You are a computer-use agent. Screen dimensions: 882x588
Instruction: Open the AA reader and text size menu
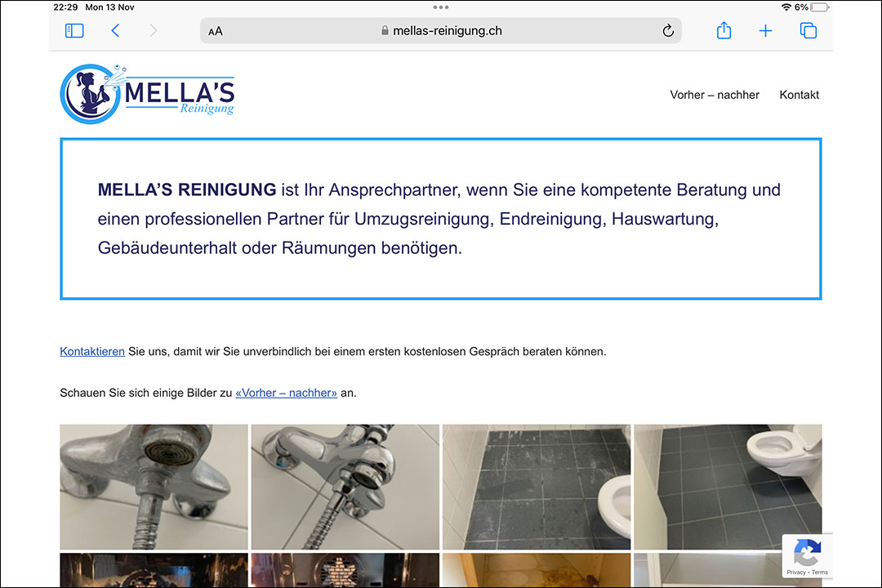[216, 32]
